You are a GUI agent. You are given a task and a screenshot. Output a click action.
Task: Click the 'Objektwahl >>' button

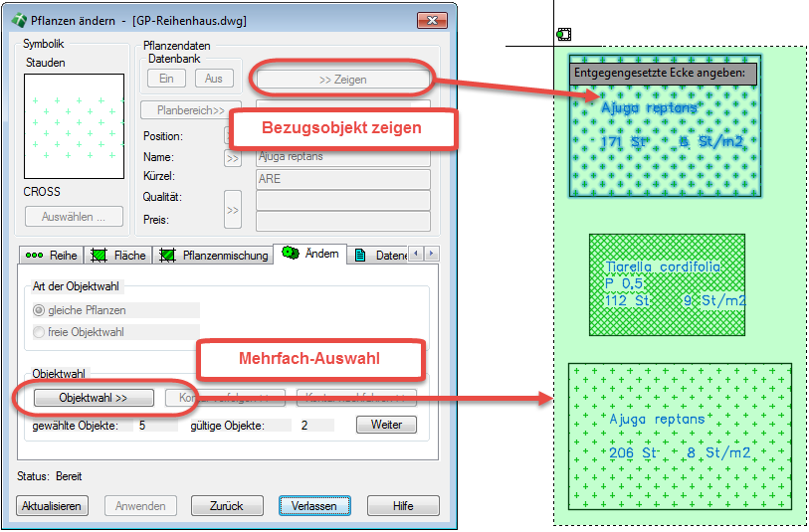pyautogui.click(x=94, y=397)
